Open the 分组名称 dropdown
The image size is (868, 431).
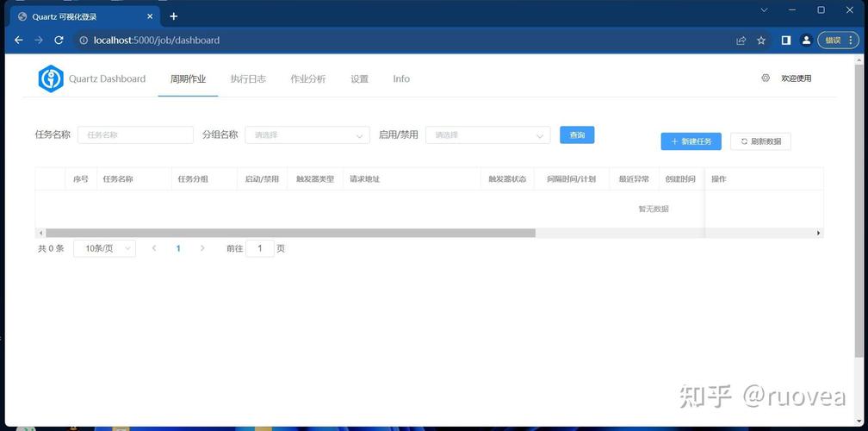(307, 134)
